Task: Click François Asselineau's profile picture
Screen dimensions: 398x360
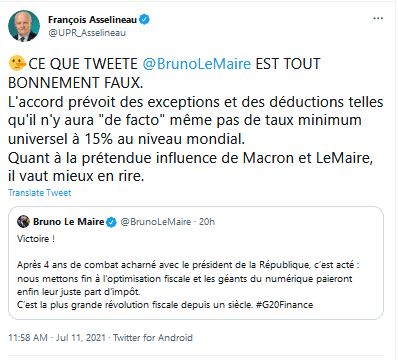Action: coord(24,26)
